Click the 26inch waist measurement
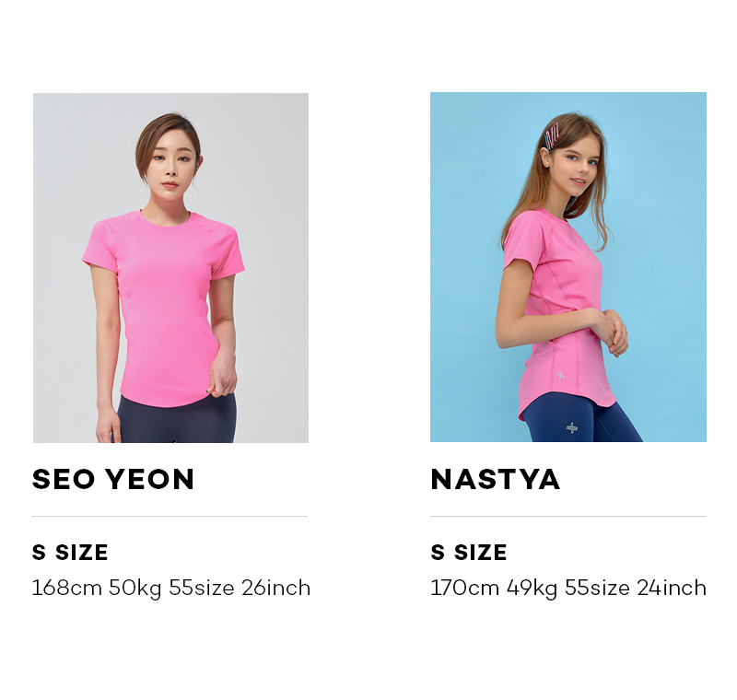 point(275,588)
